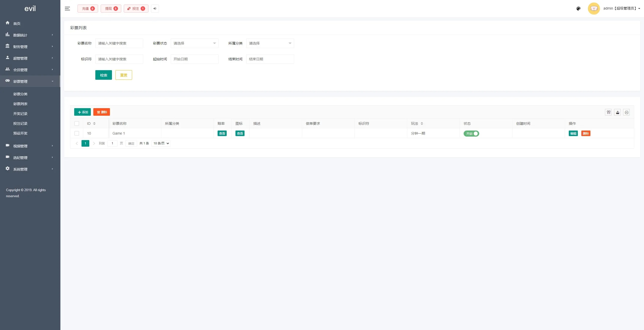Check the select-all header checkbox

77,123
